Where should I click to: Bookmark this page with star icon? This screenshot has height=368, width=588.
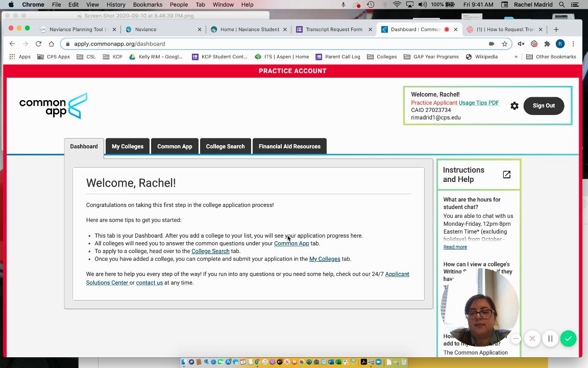pyautogui.click(x=505, y=44)
